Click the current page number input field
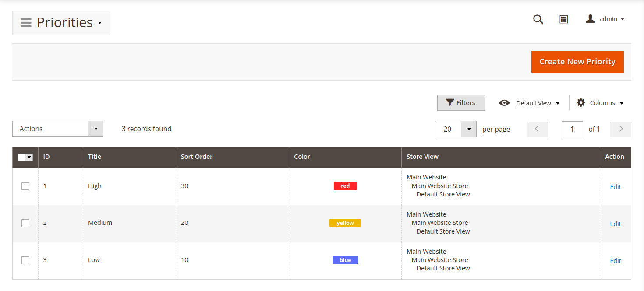 coord(572,129)
